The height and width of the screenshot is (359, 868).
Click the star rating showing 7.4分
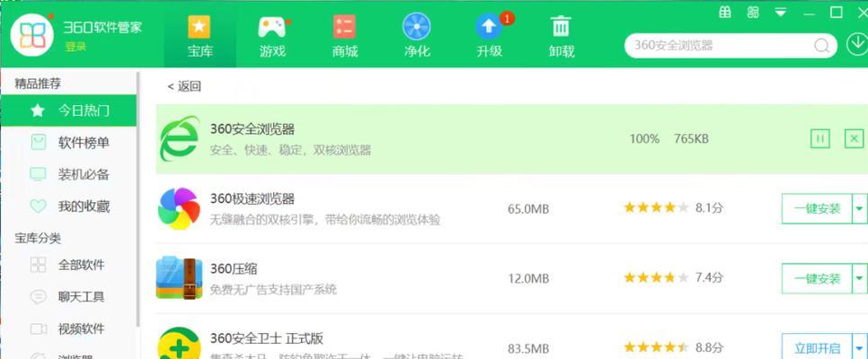click(657, 277)
